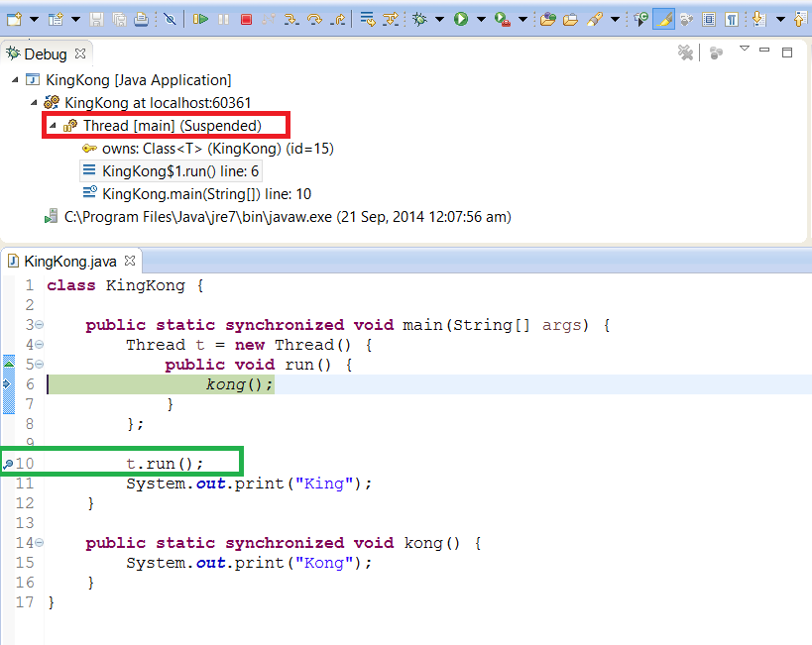
Task: Toggle the breakpoint on line 10
Action: (7, 463)
